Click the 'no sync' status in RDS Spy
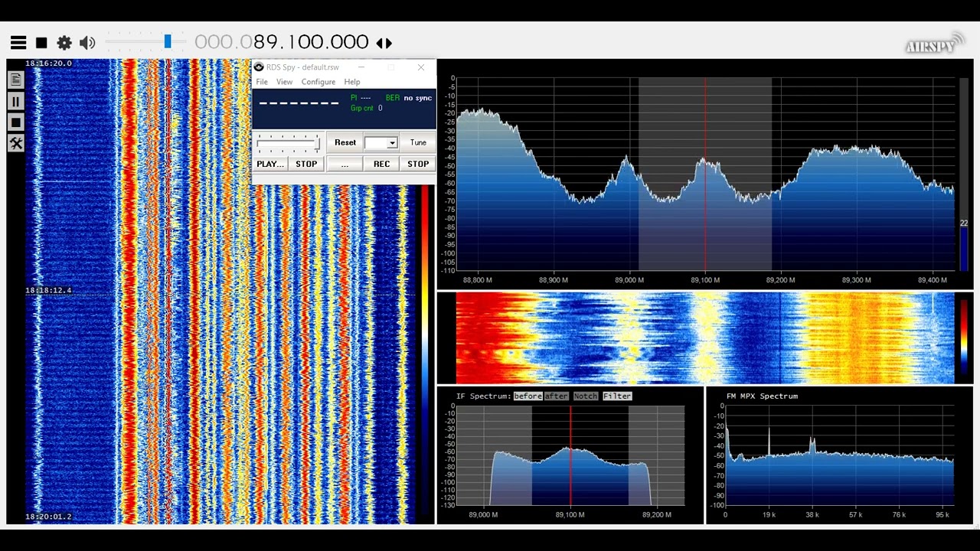The image size is (980, 551). [x=418, y=98]
